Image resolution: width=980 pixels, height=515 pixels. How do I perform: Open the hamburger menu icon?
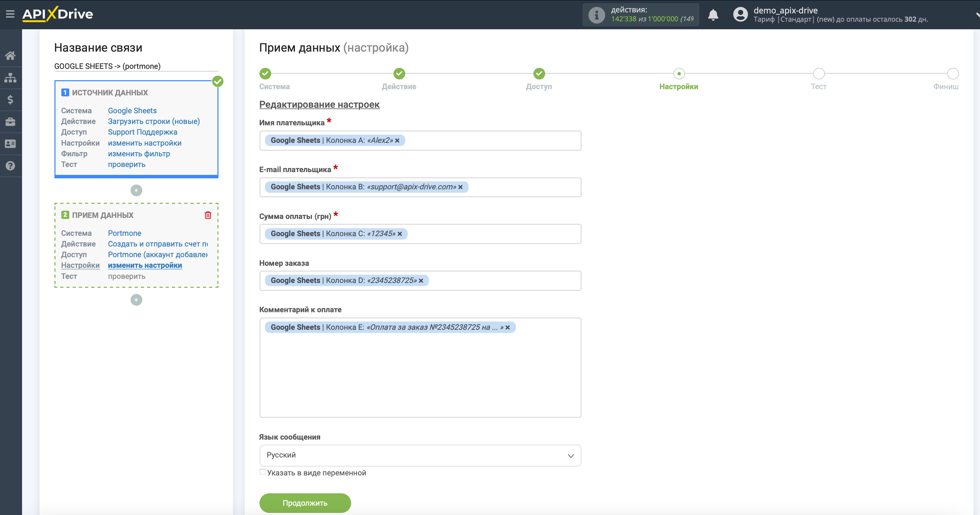coord(10,14)
